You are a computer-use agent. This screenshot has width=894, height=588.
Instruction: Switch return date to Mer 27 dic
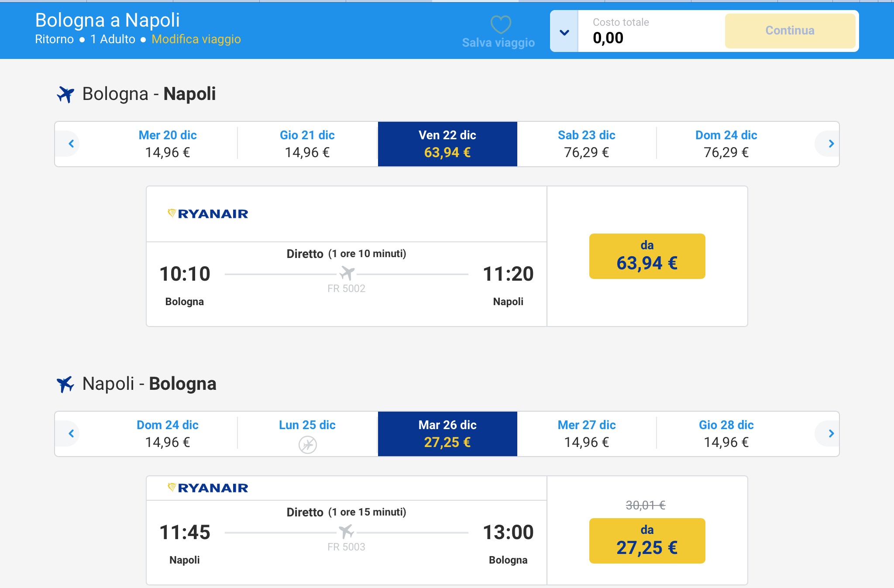coord(586,433)
